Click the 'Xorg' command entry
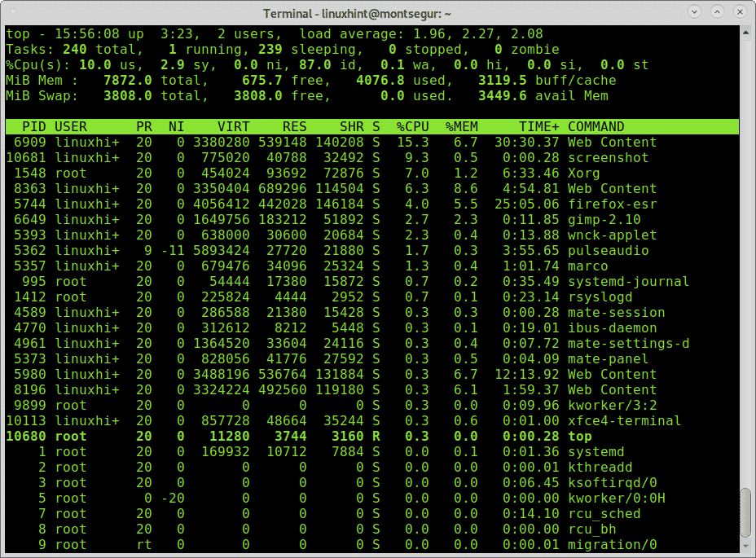The image size is (756, 558). point(584,174)
